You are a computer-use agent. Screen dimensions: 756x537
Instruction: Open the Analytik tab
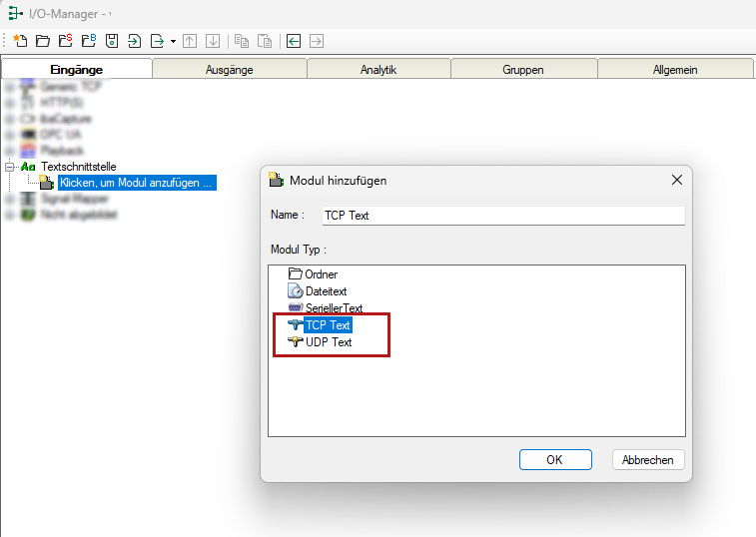pos(378,70)
